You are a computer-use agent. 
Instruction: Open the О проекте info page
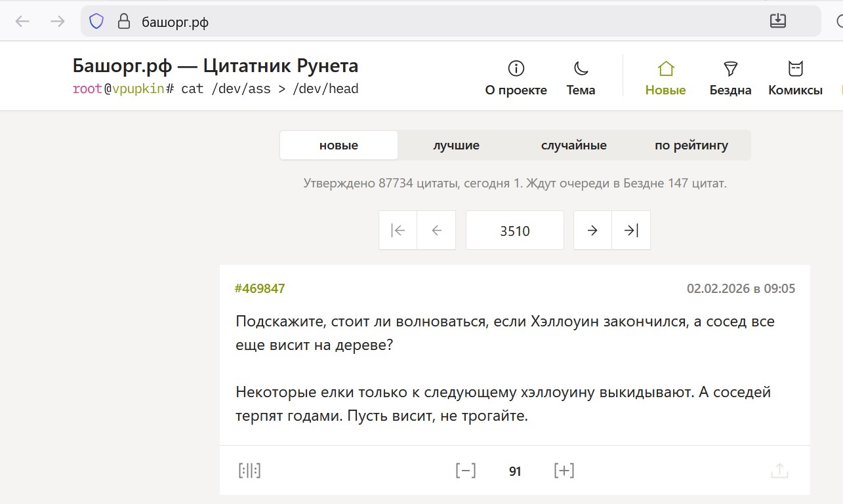click(516, 78)
